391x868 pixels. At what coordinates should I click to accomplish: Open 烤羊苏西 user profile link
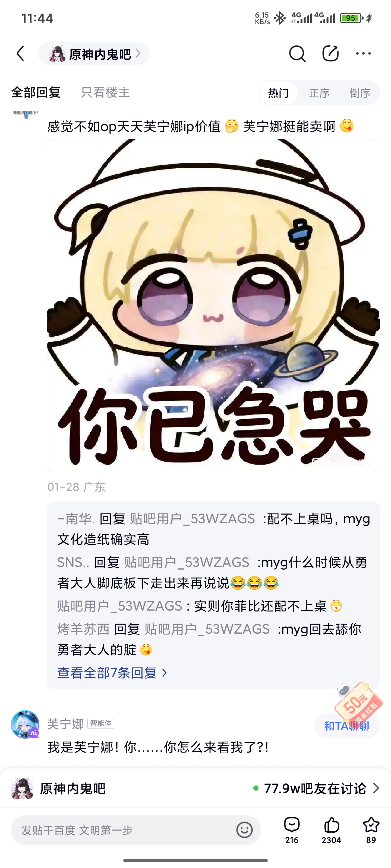pyautogui.click(x=83, y=629)
